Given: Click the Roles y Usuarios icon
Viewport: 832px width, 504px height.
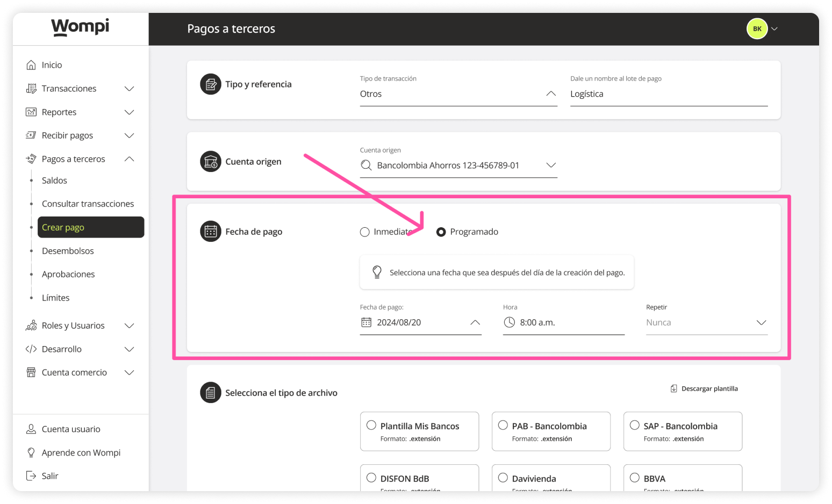Looking at the screenshot, I should pos(31,325).
